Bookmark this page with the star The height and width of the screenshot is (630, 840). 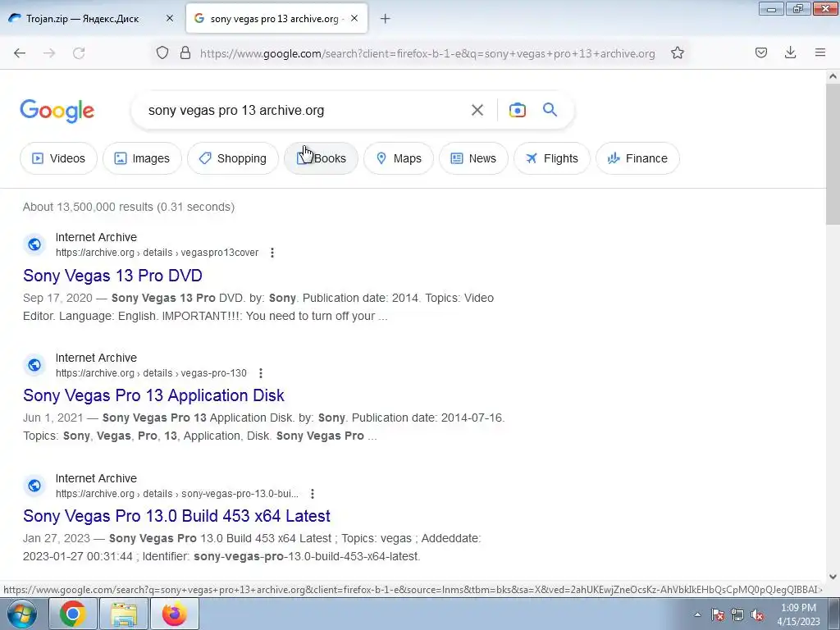677,53
